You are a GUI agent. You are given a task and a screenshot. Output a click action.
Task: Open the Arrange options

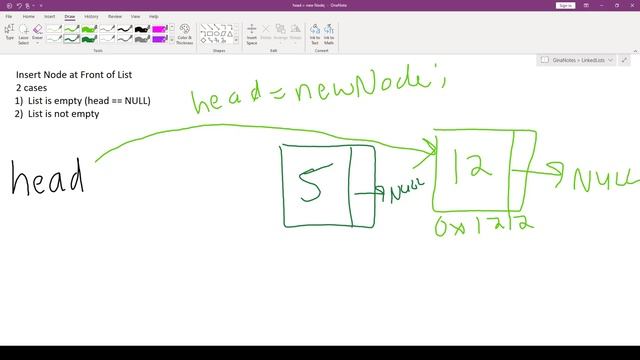coord(280,34)
